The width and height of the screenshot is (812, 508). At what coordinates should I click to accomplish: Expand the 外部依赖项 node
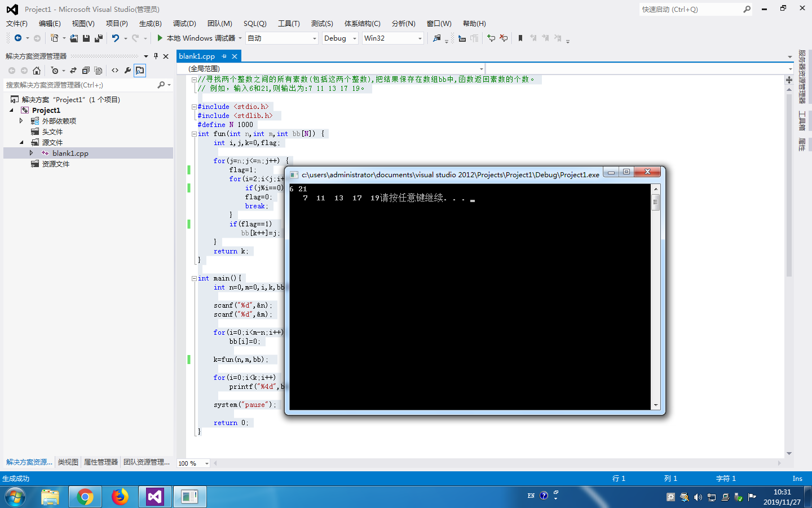pyautogui.click(x=21, y=121)
